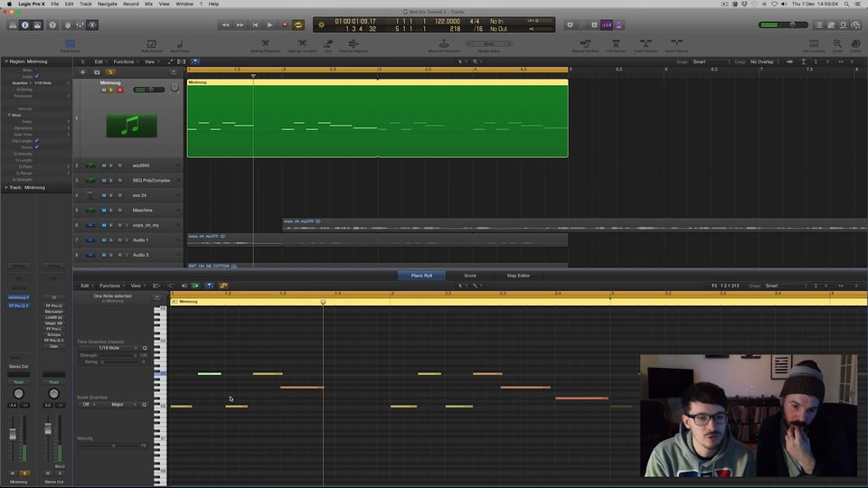Click the Note Repeat toolbar icon

pos(151,43)
